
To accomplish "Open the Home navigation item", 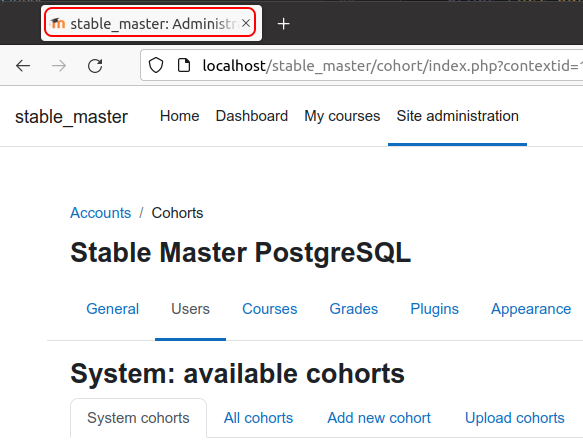I will coord(180,116).
